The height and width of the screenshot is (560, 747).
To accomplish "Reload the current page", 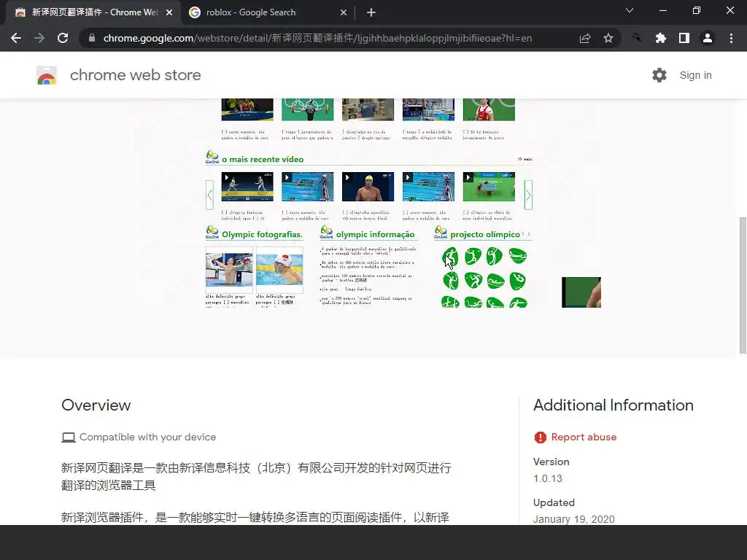I will click(63, 38).
